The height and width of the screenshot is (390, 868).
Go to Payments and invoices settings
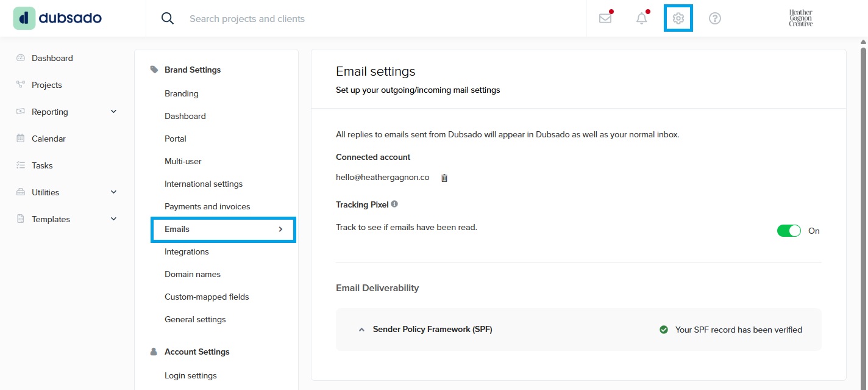207,206
